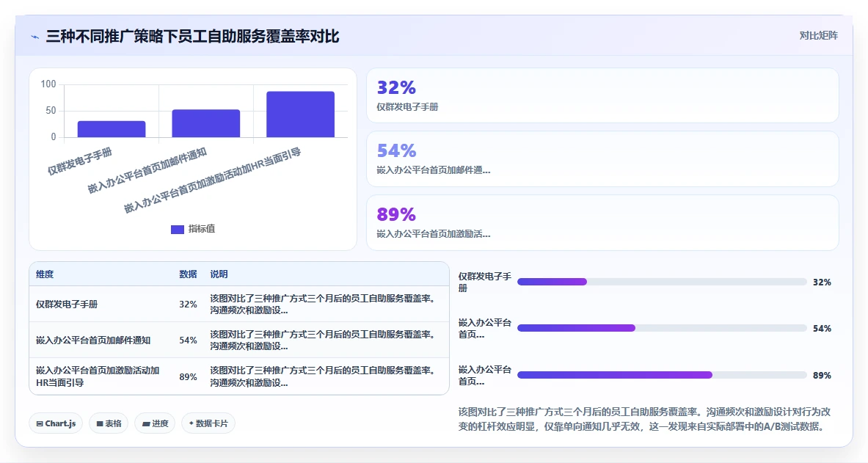Viewport: 868px width, 463px height.
Task: Click truncated 嵌入办公平台首页加邮件通... card label
Action: coord(434,170)
